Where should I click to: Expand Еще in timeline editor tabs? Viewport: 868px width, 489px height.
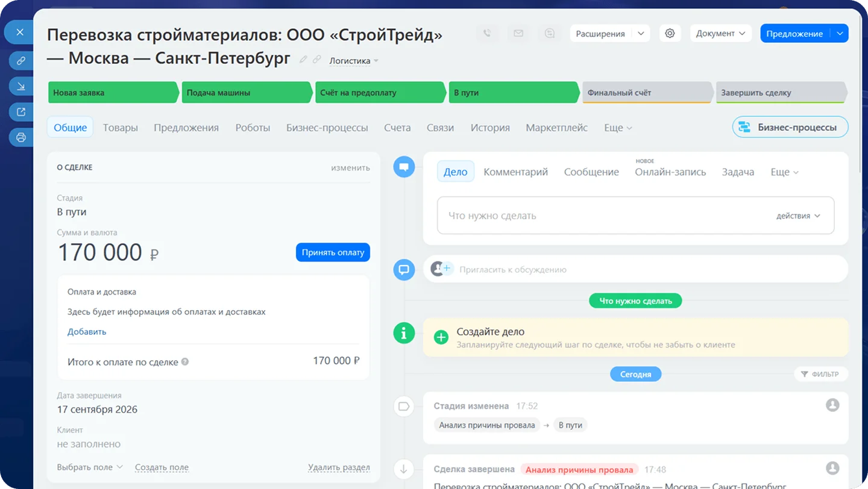(x=785, y=172)
